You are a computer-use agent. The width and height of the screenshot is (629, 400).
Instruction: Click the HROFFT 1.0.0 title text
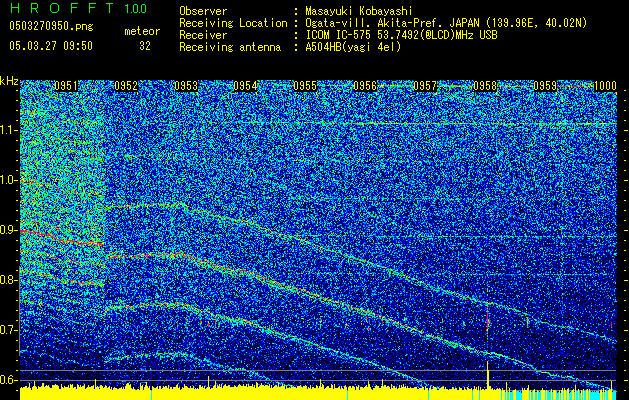coord(78,8)
